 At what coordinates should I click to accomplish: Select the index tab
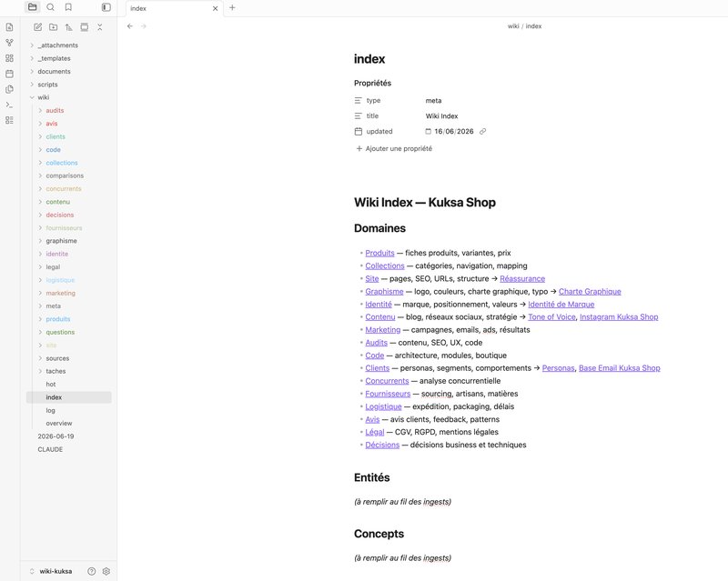tap(175, 8)
